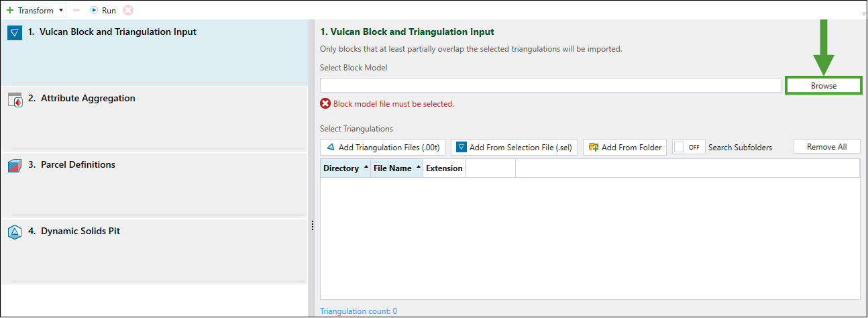The image size is (868, 318).
Task: Click the Remove All button
Action: click(827, 147)
